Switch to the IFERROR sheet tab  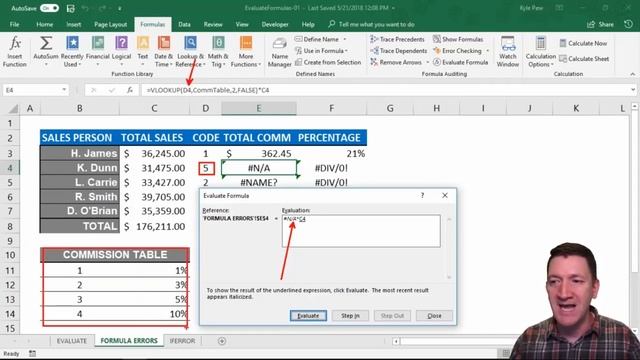pyautogui.click(x=182, y=341)
